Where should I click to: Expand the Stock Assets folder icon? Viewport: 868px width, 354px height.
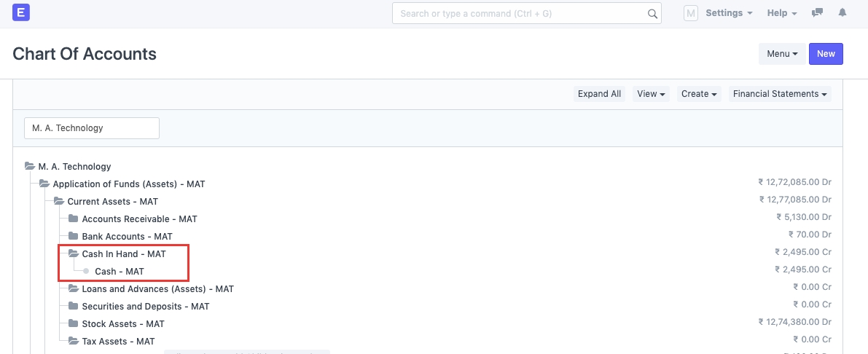click(73, 324)
